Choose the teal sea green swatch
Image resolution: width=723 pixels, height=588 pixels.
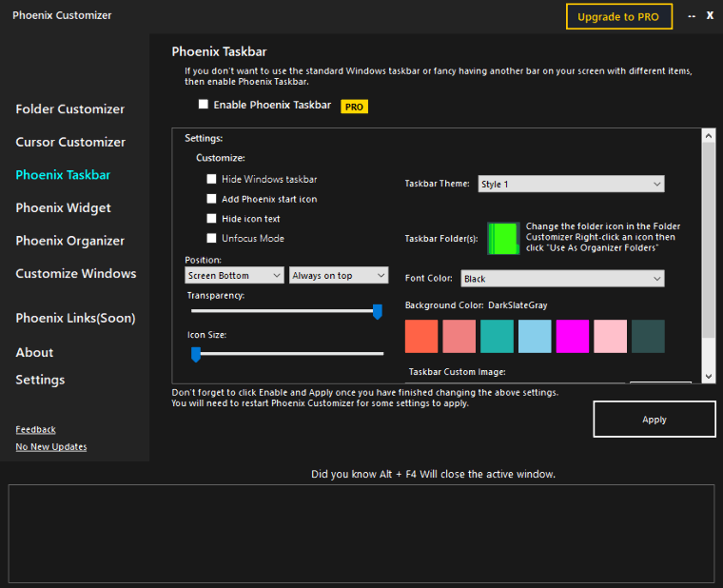[497, 336]
